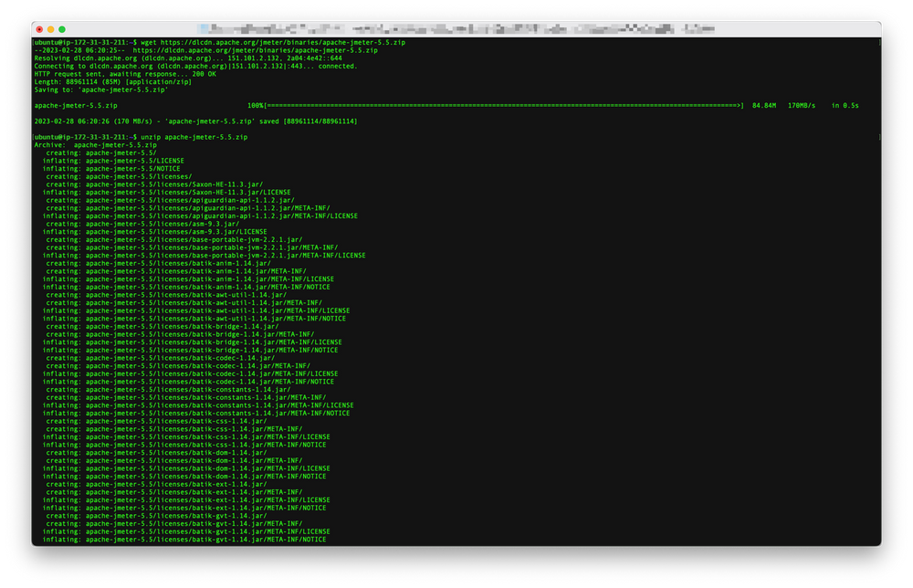Click the 100% download progress bar
This screenshot has height=588, width=913.
point(496,106)
